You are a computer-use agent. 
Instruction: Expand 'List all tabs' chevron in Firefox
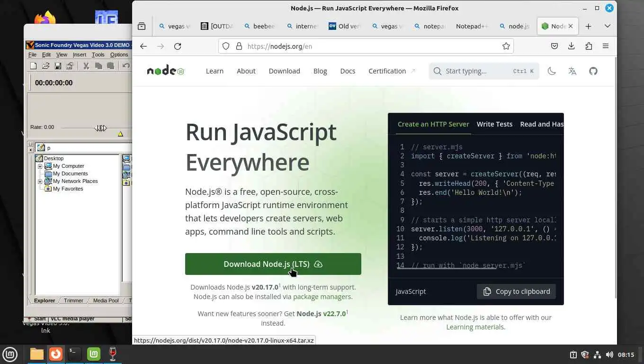[607, 26]
